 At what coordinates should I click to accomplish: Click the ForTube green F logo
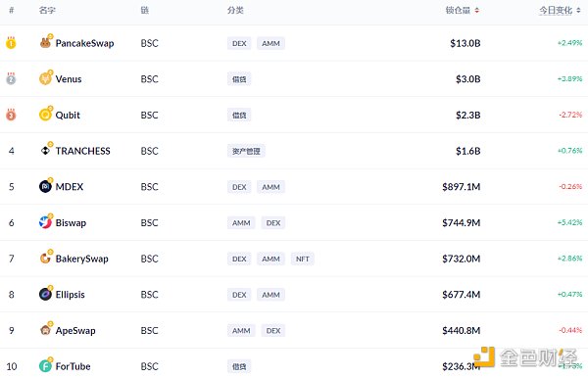coord(45,365)
